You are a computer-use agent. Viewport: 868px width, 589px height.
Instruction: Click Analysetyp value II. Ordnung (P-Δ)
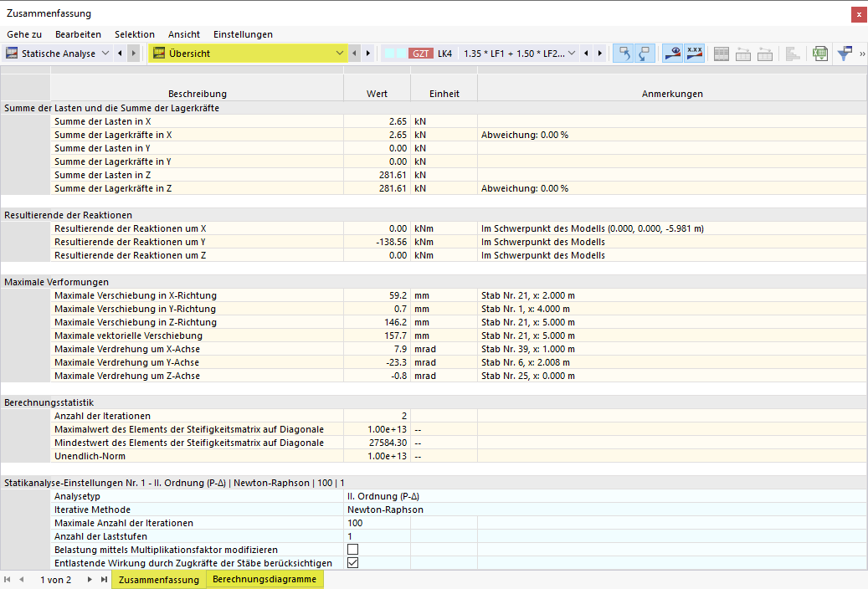point(383,496)
